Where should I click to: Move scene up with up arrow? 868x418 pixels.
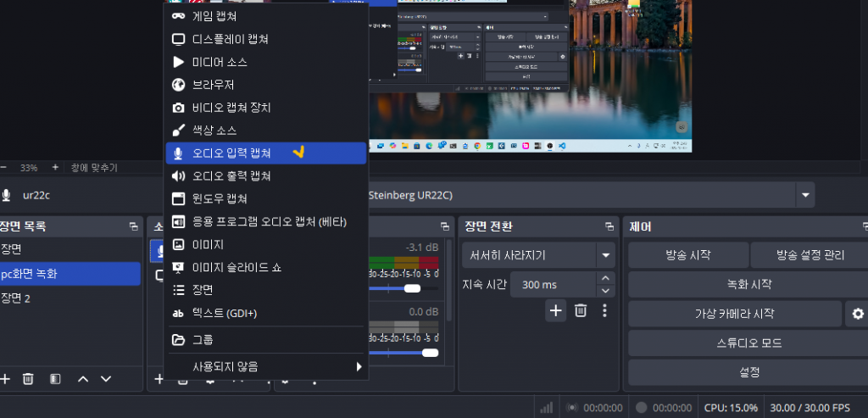(83, 379)
